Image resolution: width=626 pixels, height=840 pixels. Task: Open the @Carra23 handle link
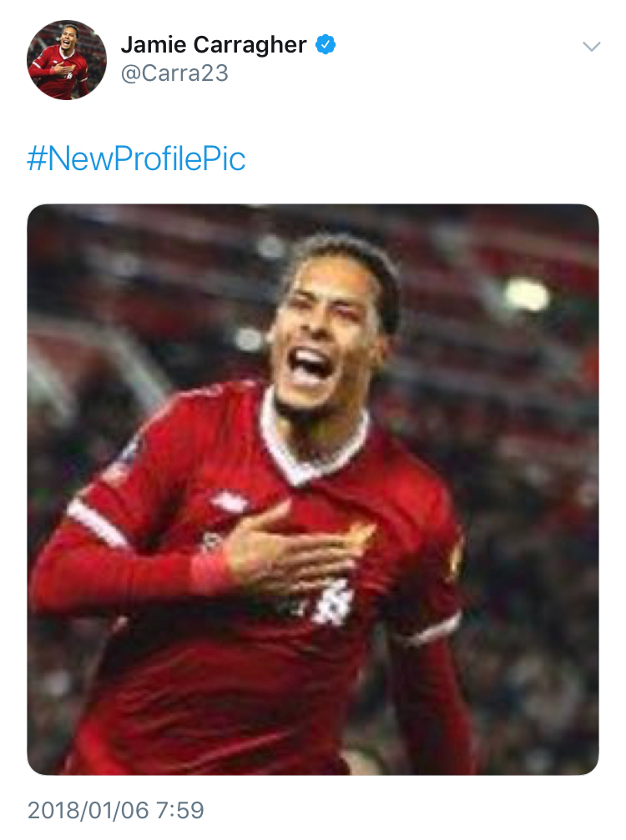click(174, 74)
